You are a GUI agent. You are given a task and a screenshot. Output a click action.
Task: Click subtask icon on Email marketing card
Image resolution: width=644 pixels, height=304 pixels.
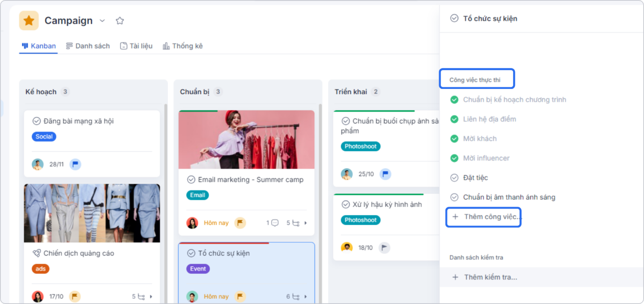296,223
